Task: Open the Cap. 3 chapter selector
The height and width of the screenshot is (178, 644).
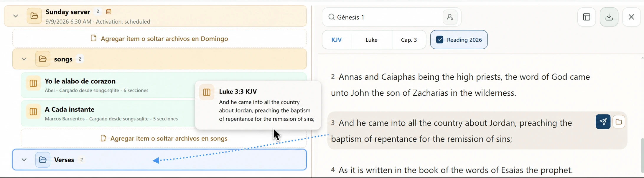Action: click(409, 40)
